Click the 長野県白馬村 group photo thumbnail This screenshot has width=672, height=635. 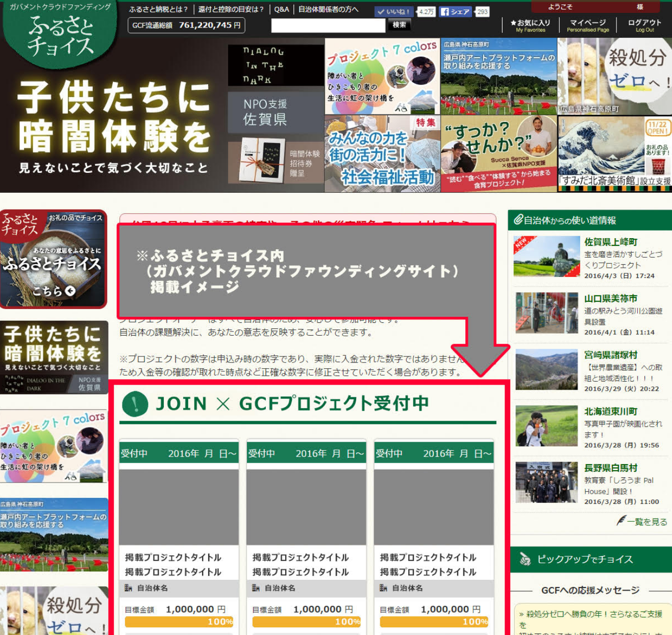(546, 482)
